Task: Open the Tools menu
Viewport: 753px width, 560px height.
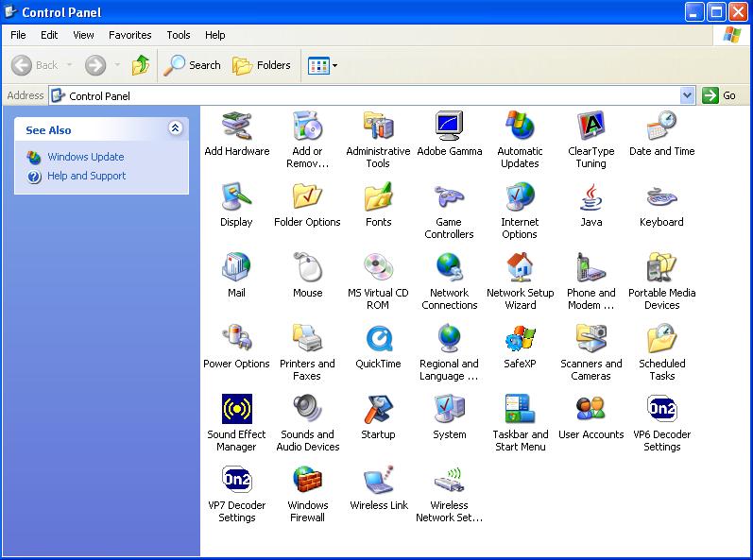Action: pos(179,35)
